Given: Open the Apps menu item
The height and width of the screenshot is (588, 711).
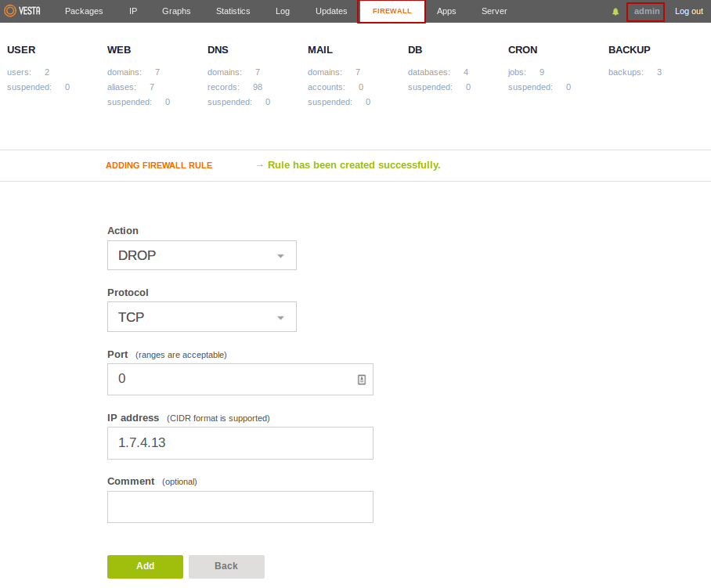Looking at the screenshot, I should pyautogui.click(x=446, y=12).
